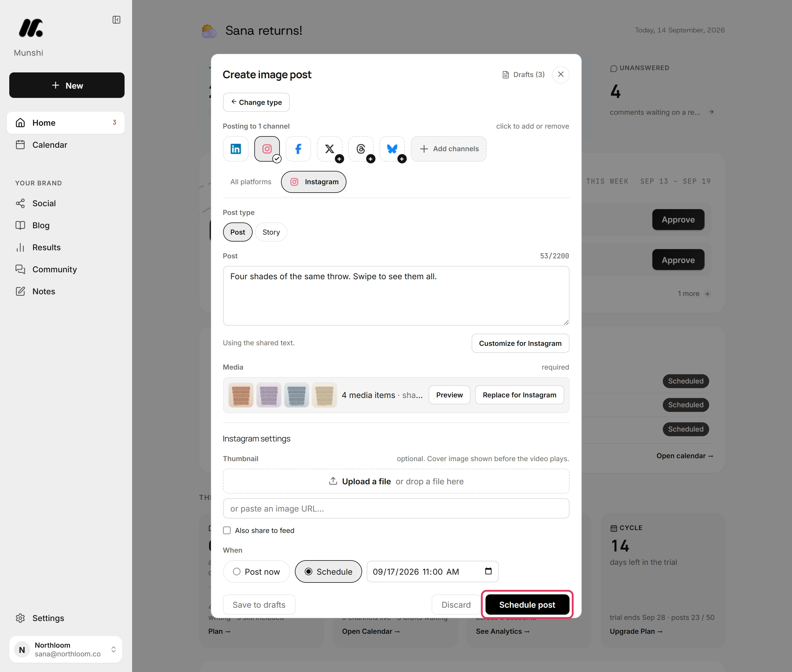
Task: Switch to the Instagram platform tab
Action: (x=313, y=182)
